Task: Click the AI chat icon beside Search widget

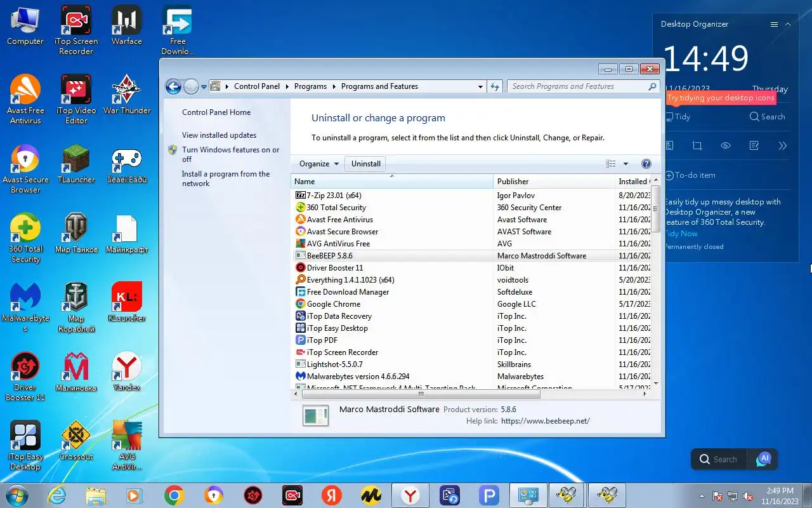Action: point(763,459)
